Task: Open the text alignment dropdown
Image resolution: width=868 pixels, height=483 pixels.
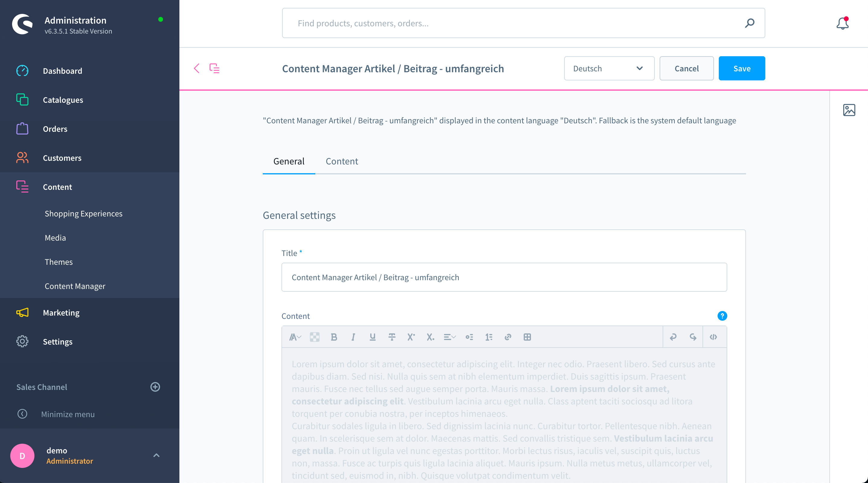Action: click(x=450, y=337)
